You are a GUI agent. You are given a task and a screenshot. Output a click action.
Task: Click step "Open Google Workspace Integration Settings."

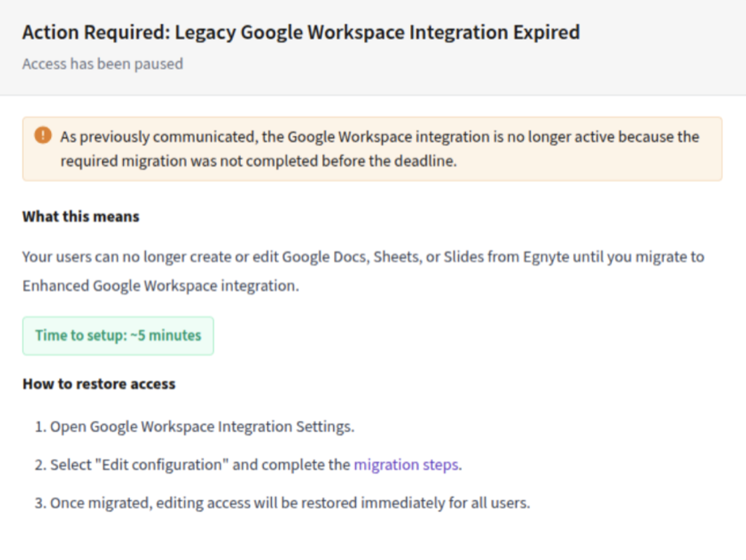click(202, 426)
